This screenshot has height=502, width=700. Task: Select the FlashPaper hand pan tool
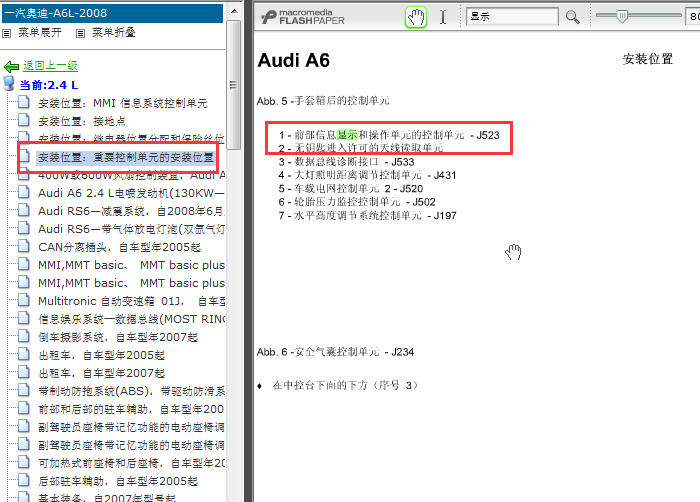click(416, 17)
